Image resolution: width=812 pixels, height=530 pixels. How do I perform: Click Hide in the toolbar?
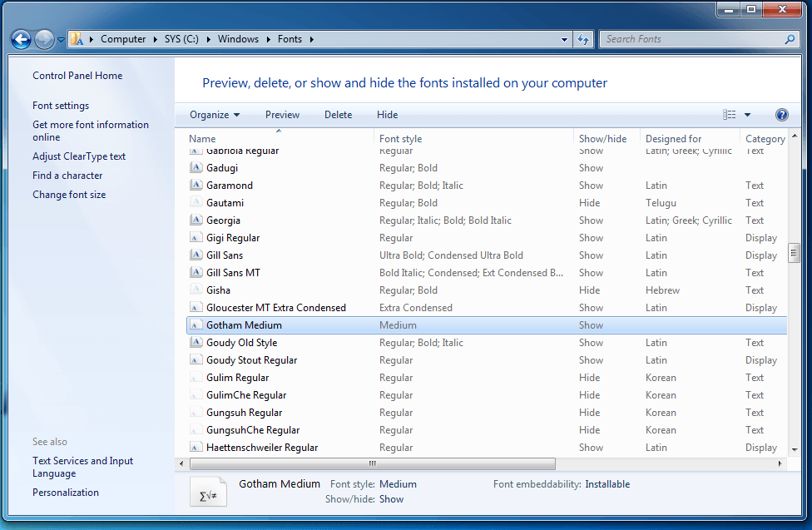[387, 115]
